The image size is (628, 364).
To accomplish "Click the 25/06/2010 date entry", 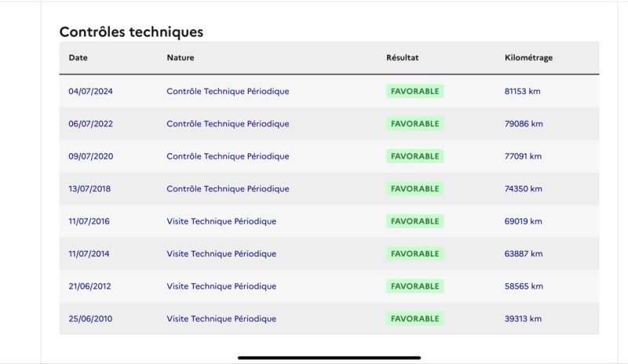I will click(x=89, y=318).
